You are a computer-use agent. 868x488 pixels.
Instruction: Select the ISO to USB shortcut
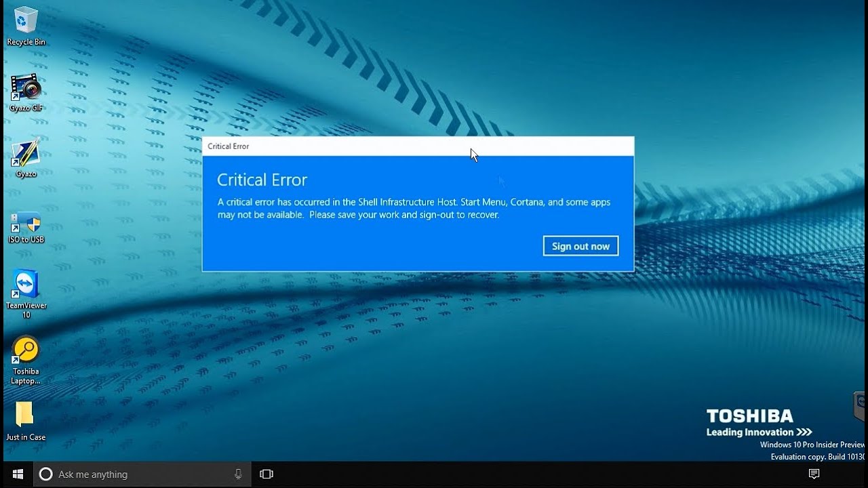(x=26, y=227)
